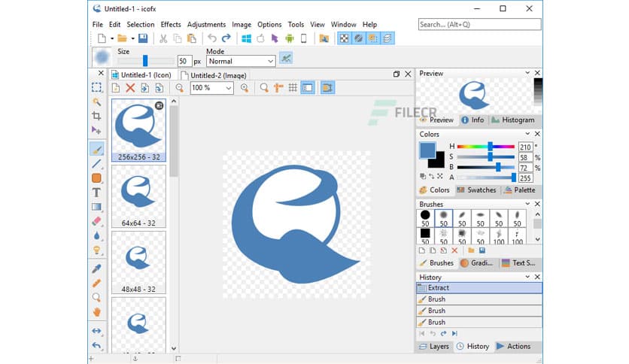Choose the Crop tool

click(96, 116)
